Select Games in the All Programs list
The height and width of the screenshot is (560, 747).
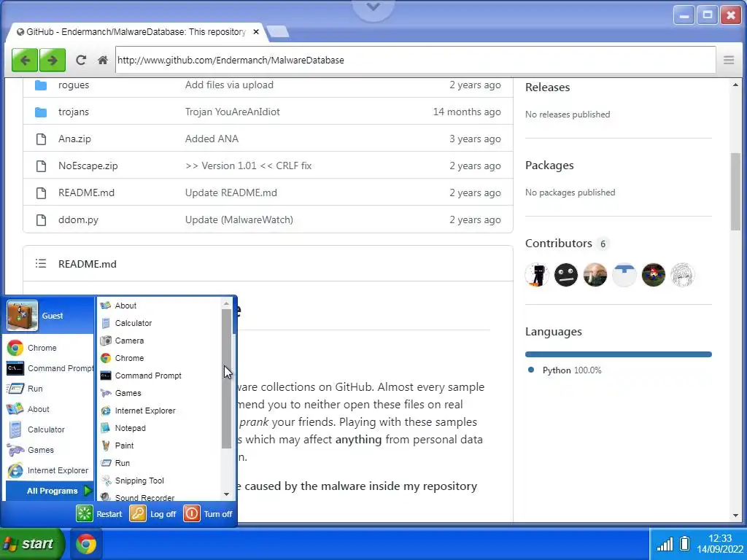click(x=122, y=393)
